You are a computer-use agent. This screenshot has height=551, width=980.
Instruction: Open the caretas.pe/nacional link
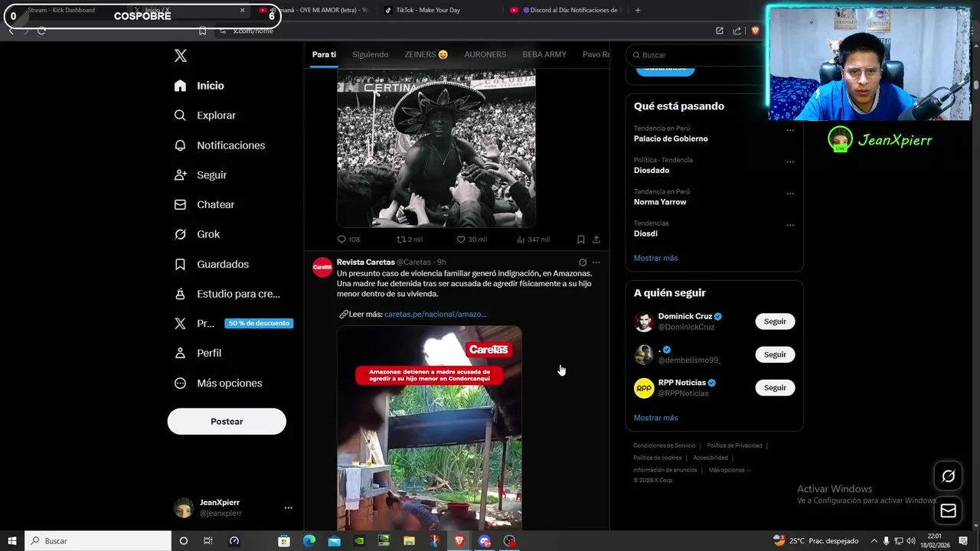(x=435, y=315)
